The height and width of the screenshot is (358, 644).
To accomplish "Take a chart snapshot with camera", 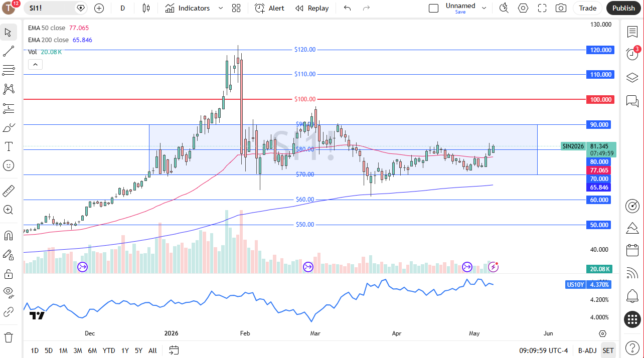I will pyautogui.click(x=561, y=8).
